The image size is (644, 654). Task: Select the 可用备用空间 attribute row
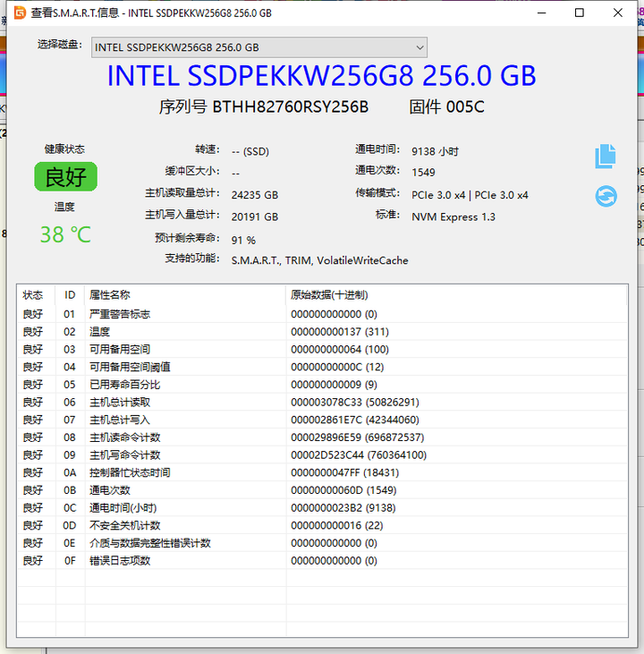[x=322, y=349]
